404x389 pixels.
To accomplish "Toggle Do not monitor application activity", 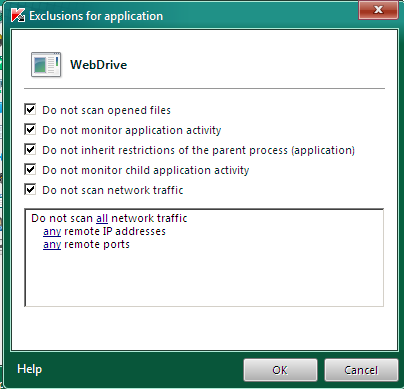I will [x=30, y=129].
